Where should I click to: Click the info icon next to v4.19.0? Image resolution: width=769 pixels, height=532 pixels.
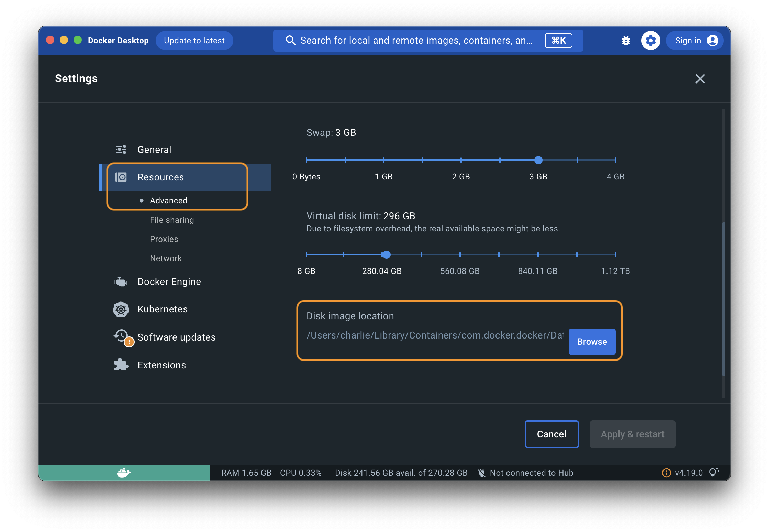[666, 473]
